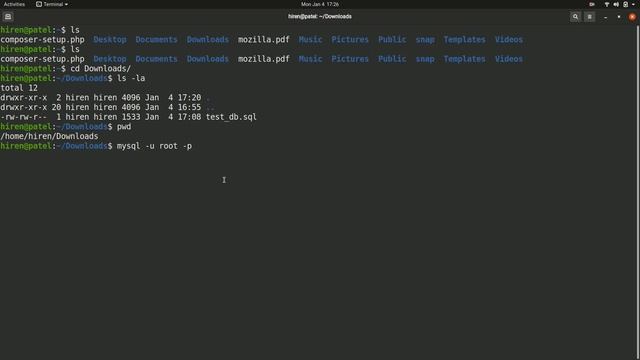The height and width of the screenshot is (360, 640).
Task: Click the 'pwd' command text
Action: point(124,127)
